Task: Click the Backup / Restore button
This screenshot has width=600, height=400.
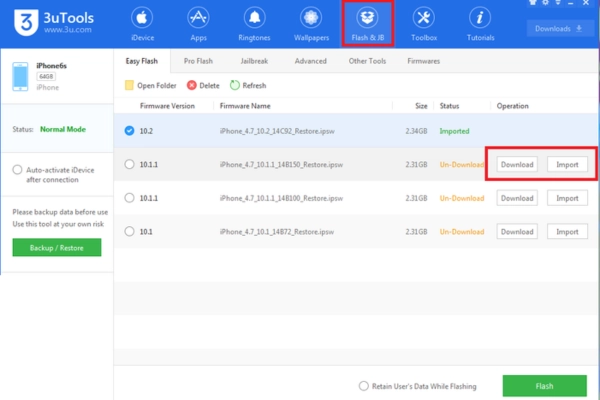Action: pos(57,247)
